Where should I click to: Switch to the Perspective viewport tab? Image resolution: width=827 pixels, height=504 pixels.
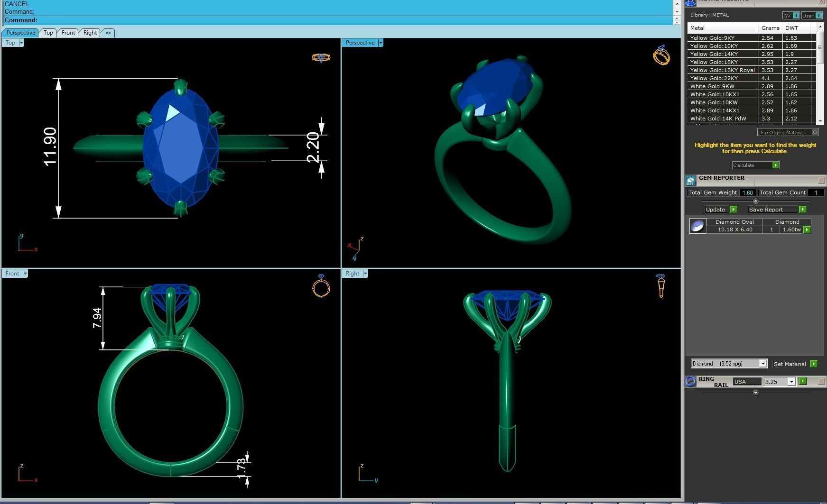pyautogui.click(x=21, y=33)
